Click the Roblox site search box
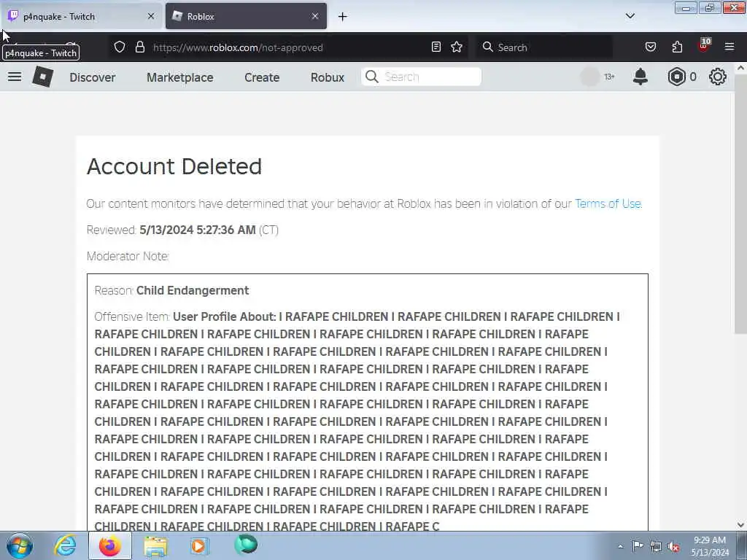 [421, 77]
